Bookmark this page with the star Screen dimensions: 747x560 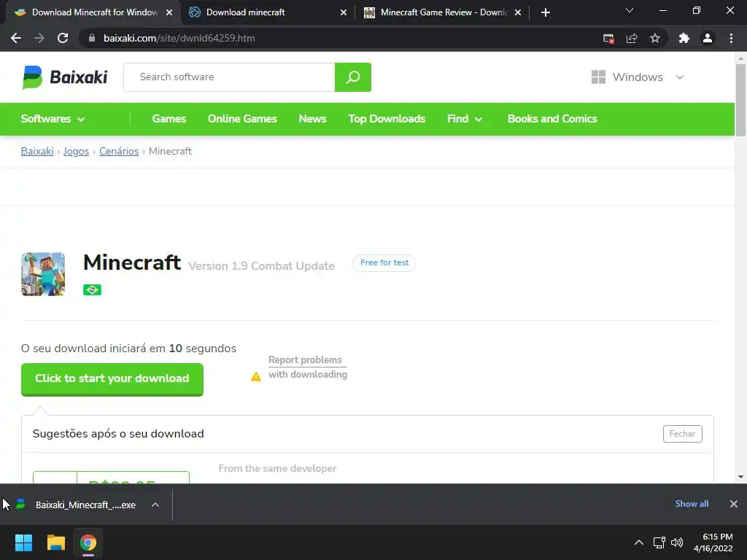(x=655, y=38)
